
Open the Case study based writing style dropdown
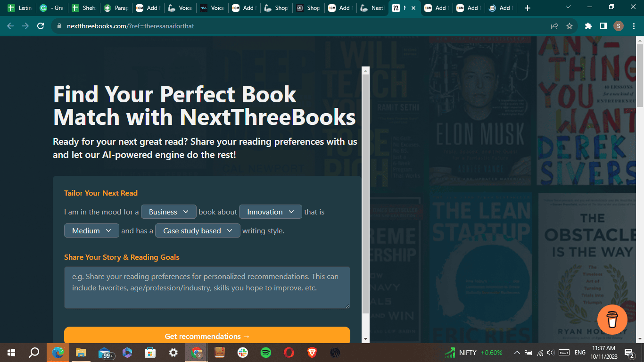[197, 230]
